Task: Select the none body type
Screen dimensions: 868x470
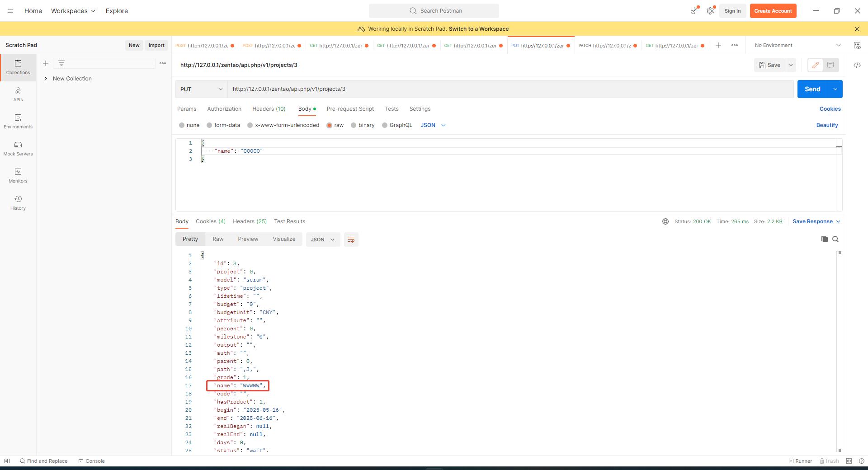Action: [189, 125]
